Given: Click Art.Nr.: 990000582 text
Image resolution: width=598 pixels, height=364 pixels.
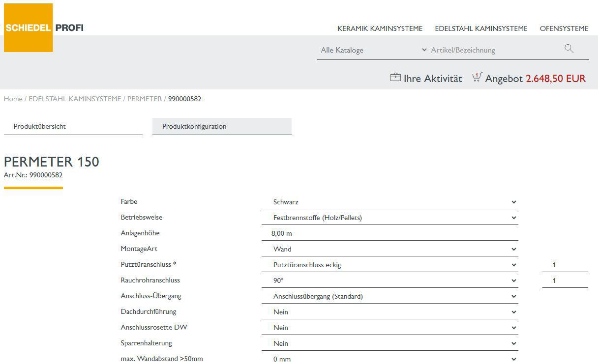Looking at the screenshot, I should [x=33, y=175].
